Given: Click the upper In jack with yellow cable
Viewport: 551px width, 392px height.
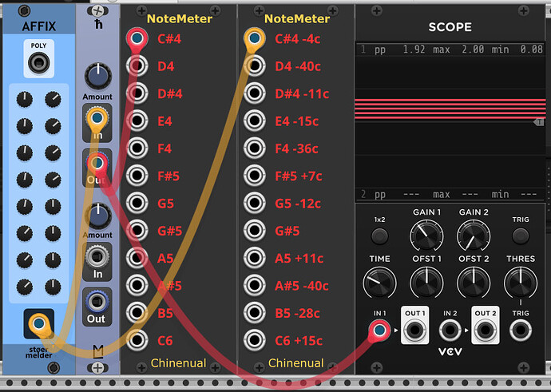Looking at the screenshot, I should pyautogui.click(x=97, y=118).
